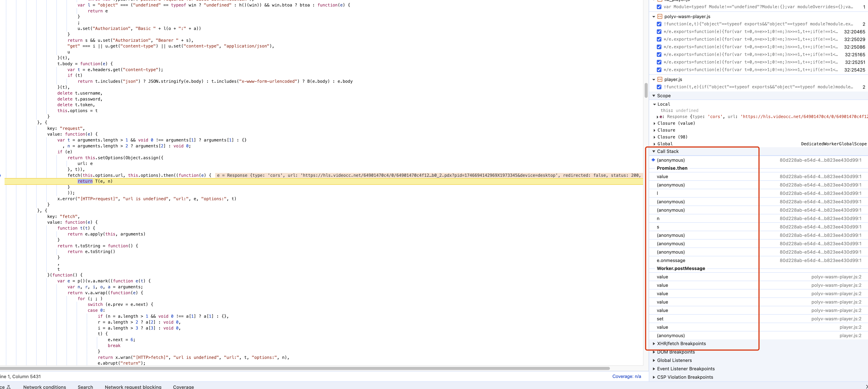Select the e.onmessage call stack frame
The image size is (868, 389).
point(671,260)
